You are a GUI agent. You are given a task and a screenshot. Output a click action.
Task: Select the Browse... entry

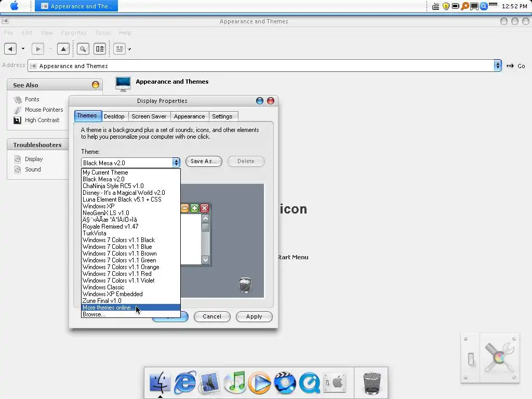click(130, 314)
